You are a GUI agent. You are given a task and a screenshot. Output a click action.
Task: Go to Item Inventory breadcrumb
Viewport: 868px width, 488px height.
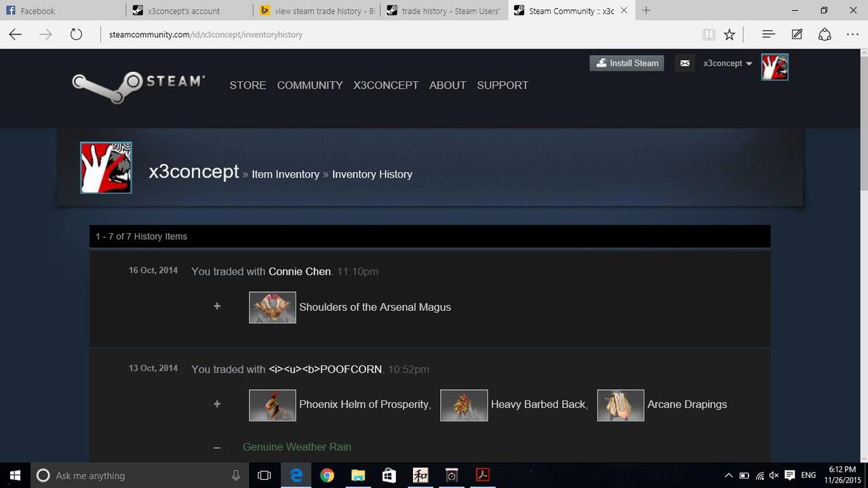285,174
